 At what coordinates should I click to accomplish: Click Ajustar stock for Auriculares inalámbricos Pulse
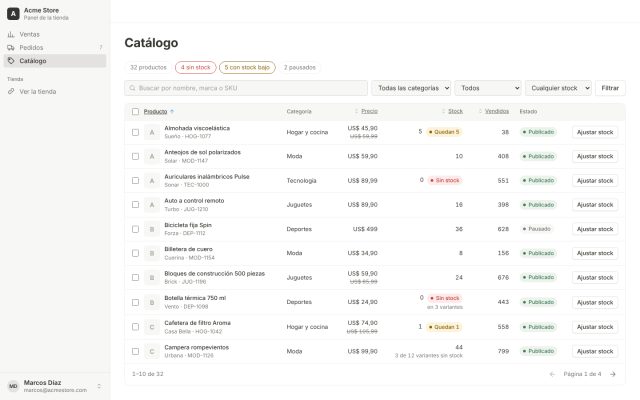tap(595, 180)
